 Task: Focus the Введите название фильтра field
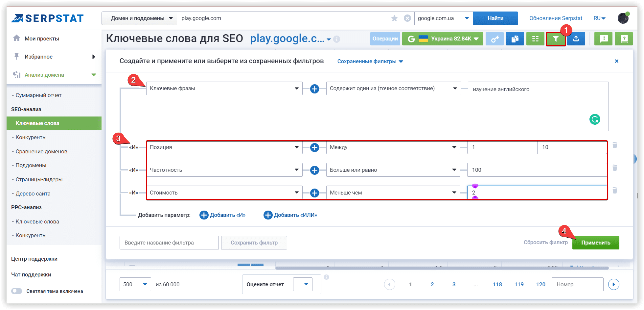point(169,243)
